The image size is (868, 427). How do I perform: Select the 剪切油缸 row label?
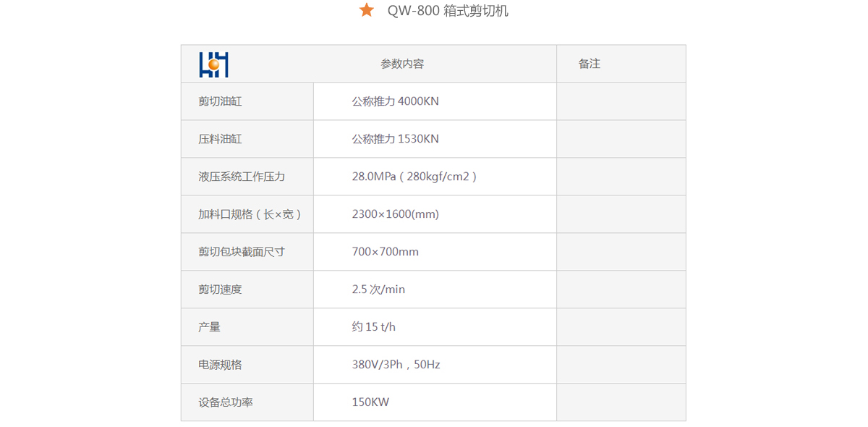(220, 101)
